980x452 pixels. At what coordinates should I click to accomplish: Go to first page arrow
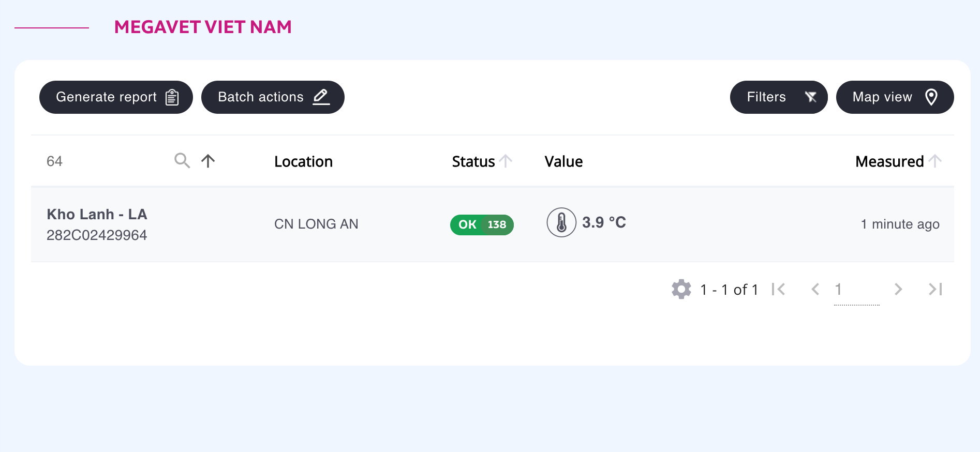(x=778, y=289)
